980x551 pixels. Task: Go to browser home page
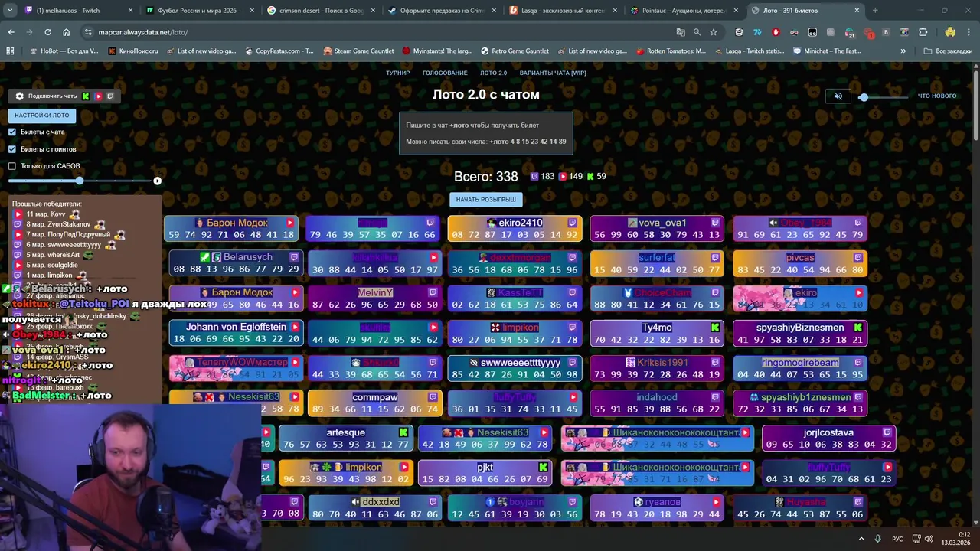pyautogui.click(x=67, y=32)
